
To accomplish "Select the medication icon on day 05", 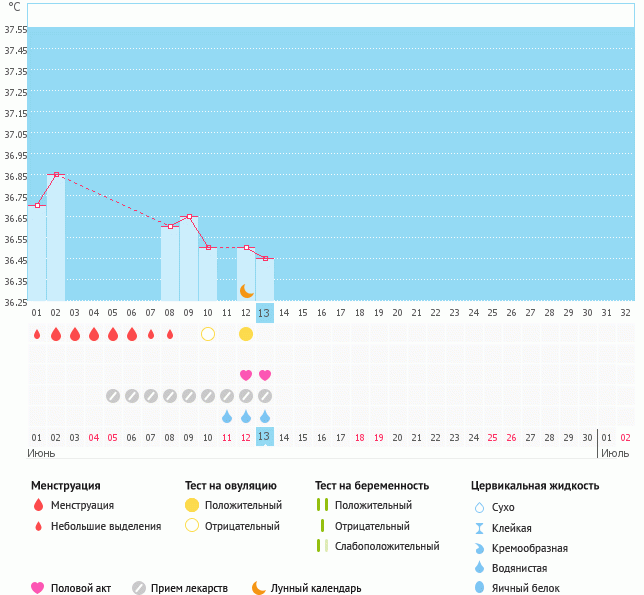I will click(x=113, y=396).
